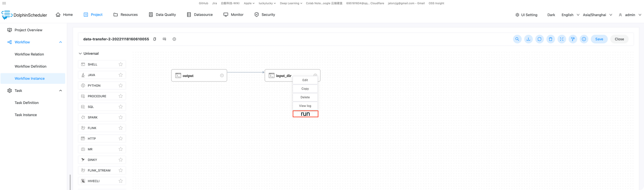644x190 pixels.
Task: Star the SQL task type
Action: (x=121, y=107)
